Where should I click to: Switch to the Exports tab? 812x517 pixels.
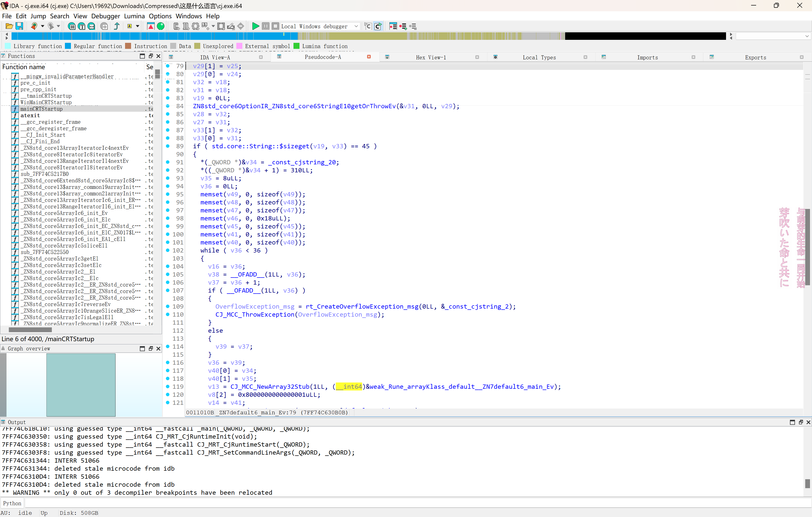coord(755,57)
